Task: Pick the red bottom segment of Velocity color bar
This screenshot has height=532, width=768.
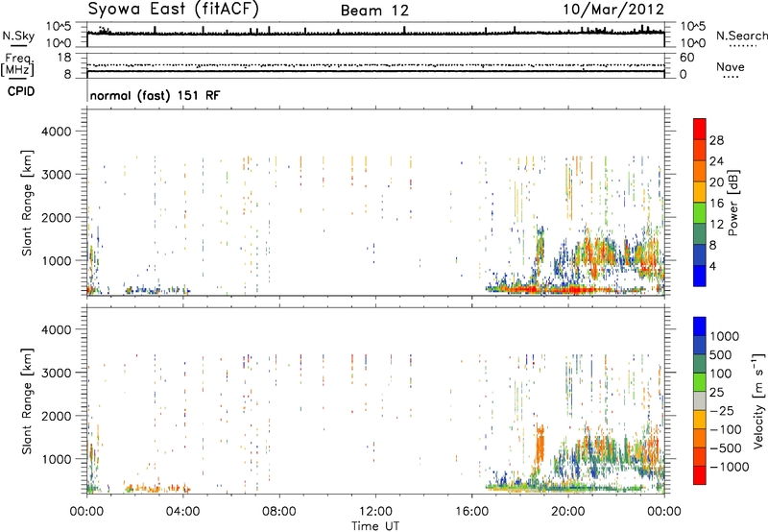Action: pos(700,475)
